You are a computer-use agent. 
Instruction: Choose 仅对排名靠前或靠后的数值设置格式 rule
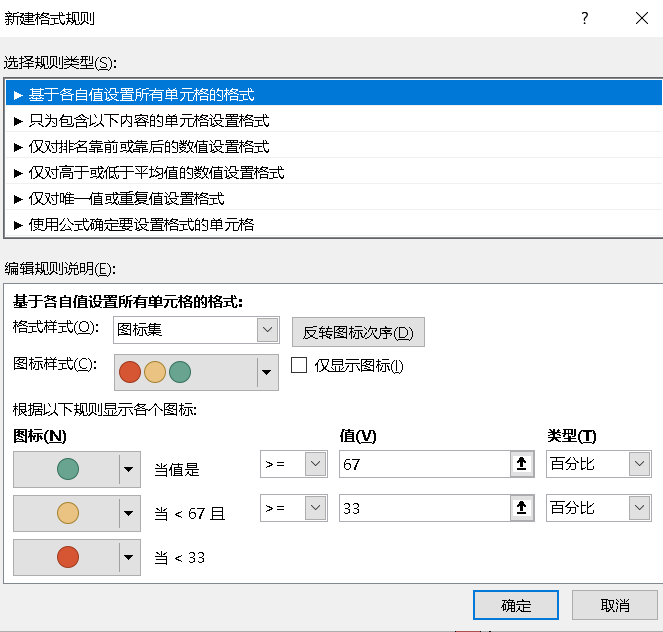[x=334, y=146]
